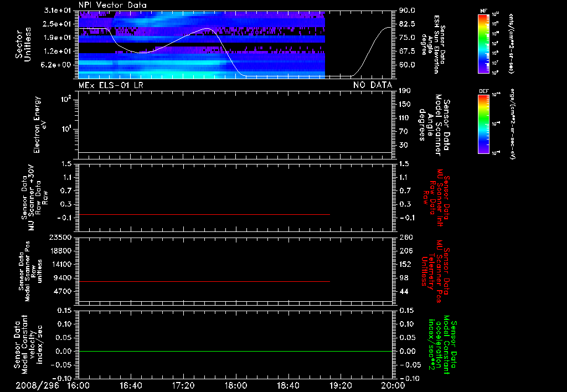Click the 75.0 sun elevation tick label
This screenshot has width=567, height=392.
coord(407,38)
